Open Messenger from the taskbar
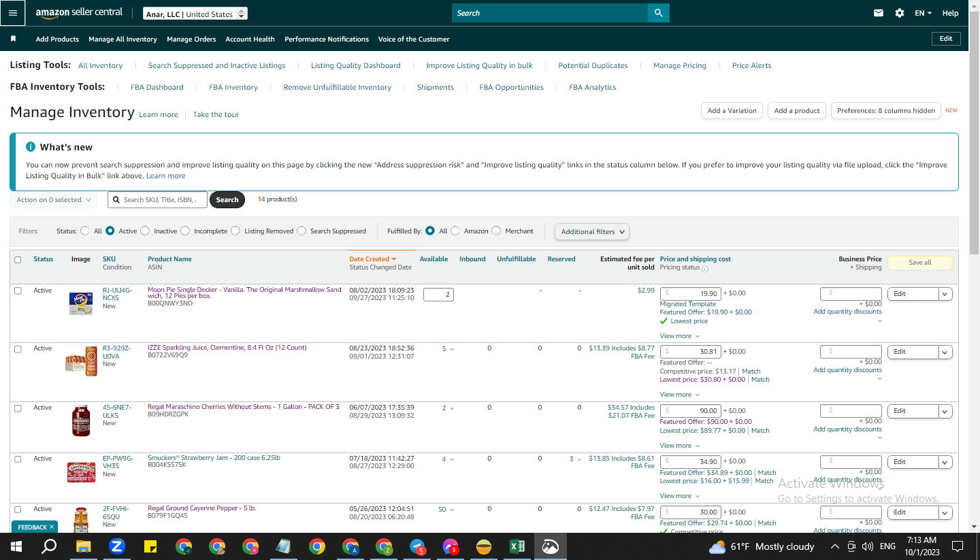Viewport: 980px width, 560px height. click(x=451, y=546)
